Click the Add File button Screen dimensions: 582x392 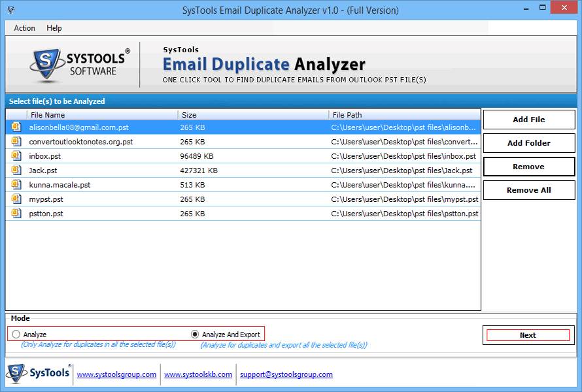(x=528, y=119)
